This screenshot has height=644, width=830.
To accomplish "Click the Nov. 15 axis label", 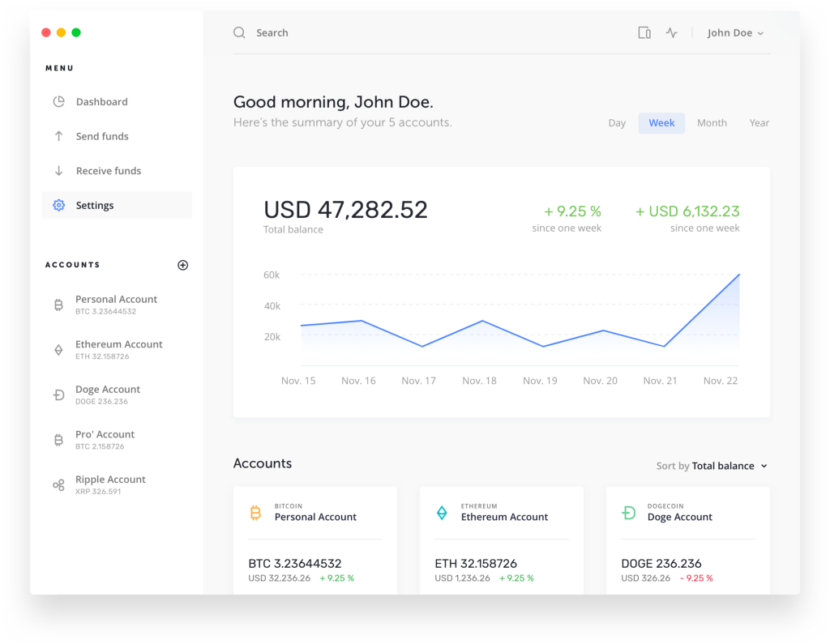I will pos(298,381).
